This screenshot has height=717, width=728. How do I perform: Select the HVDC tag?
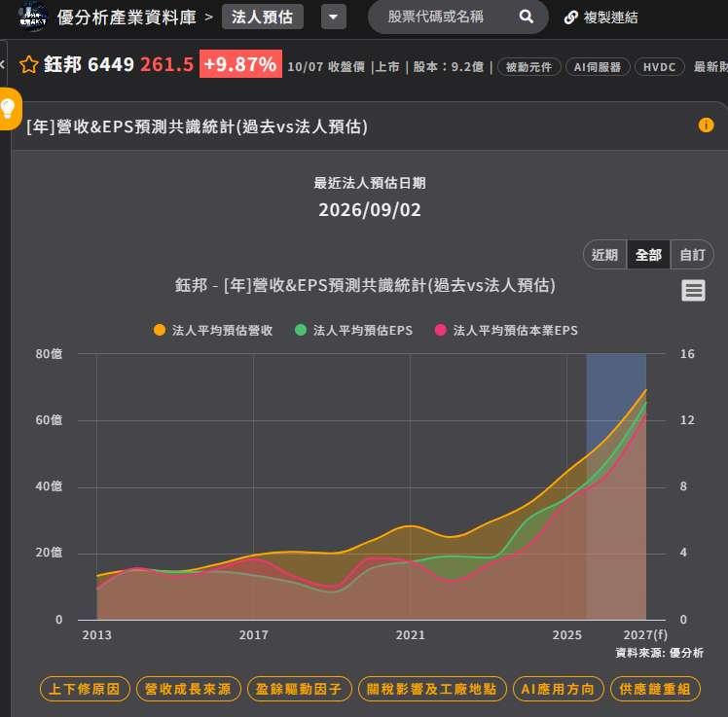659,67
